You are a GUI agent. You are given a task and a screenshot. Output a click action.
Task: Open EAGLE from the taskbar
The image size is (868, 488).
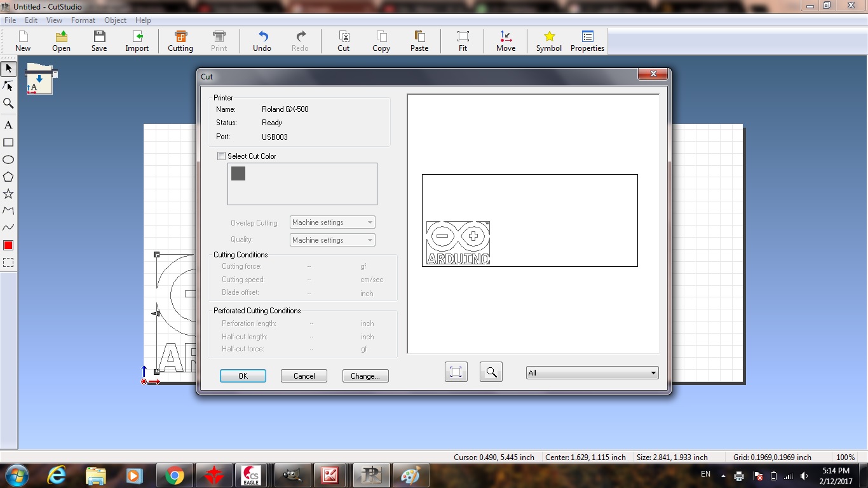[x=251, y=475]
